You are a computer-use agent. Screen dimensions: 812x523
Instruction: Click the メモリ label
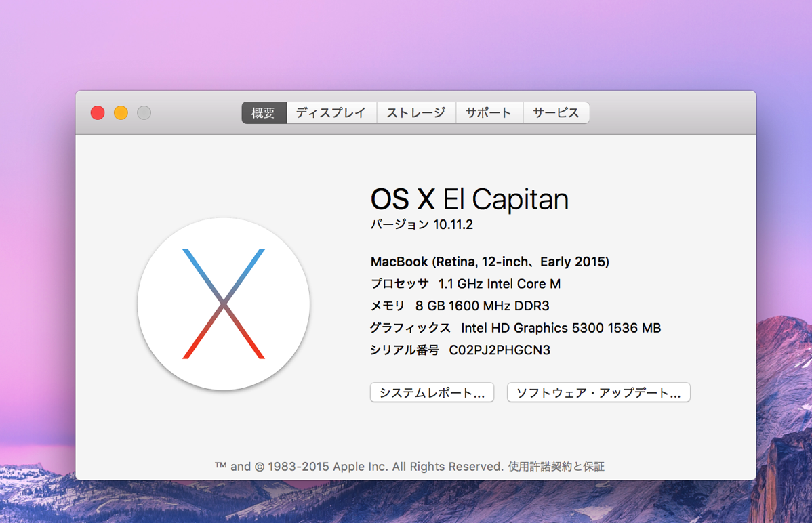click(x=387, y=306)
